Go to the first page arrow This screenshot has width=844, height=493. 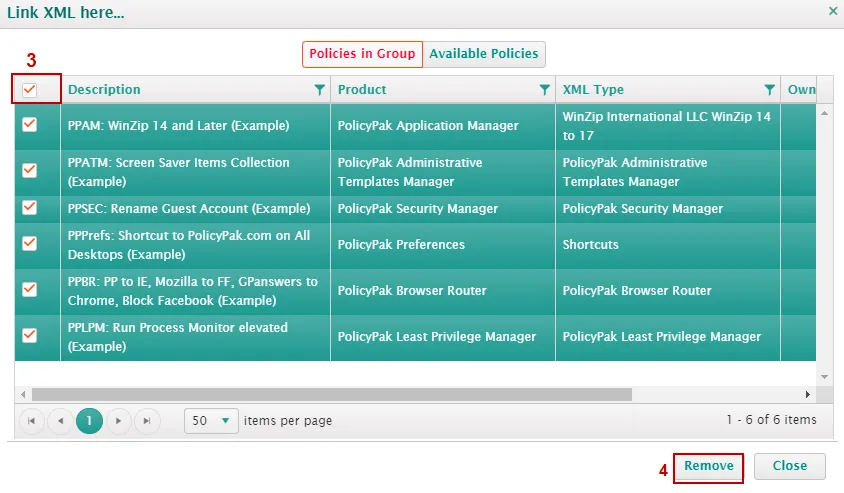tap(32, 421)
